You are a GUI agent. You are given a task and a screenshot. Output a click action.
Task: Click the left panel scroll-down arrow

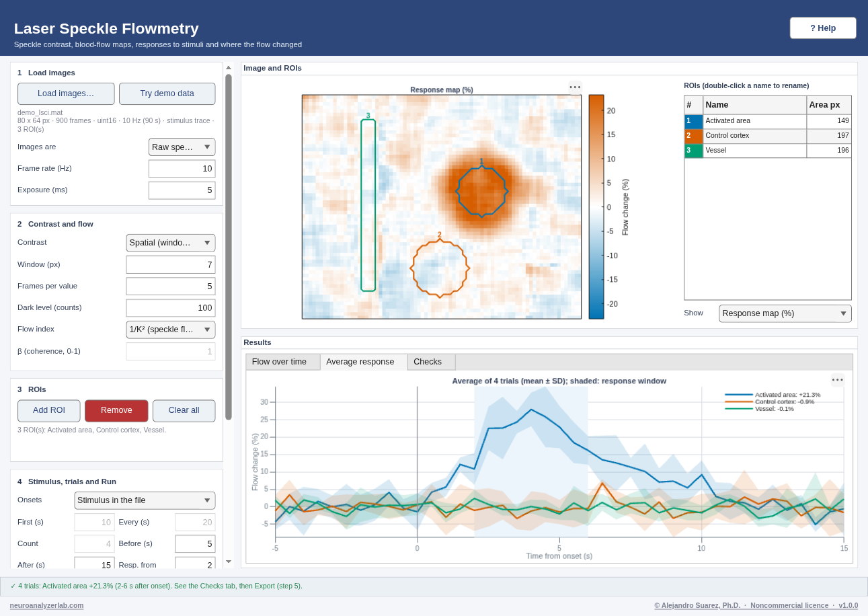229,562
